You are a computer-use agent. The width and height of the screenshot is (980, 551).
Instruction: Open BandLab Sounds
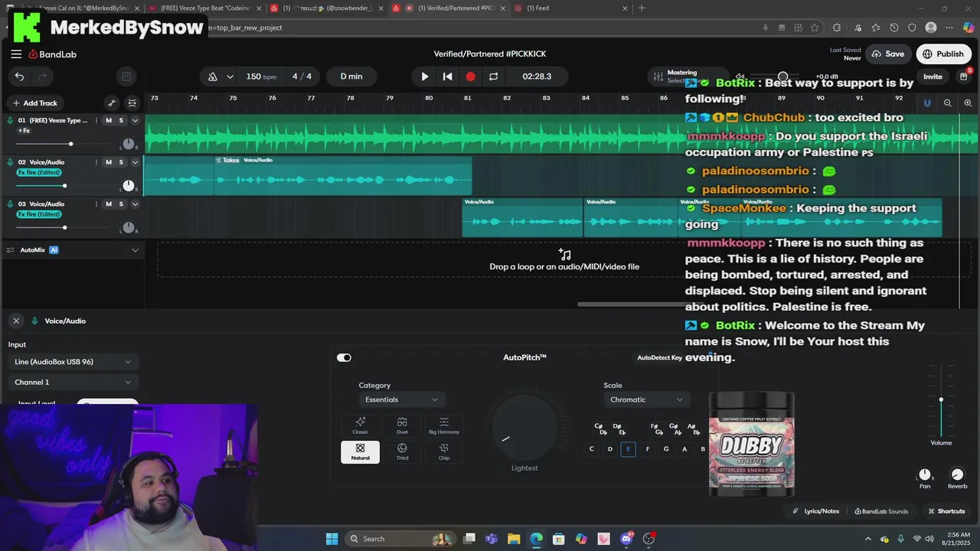point(881,511)
